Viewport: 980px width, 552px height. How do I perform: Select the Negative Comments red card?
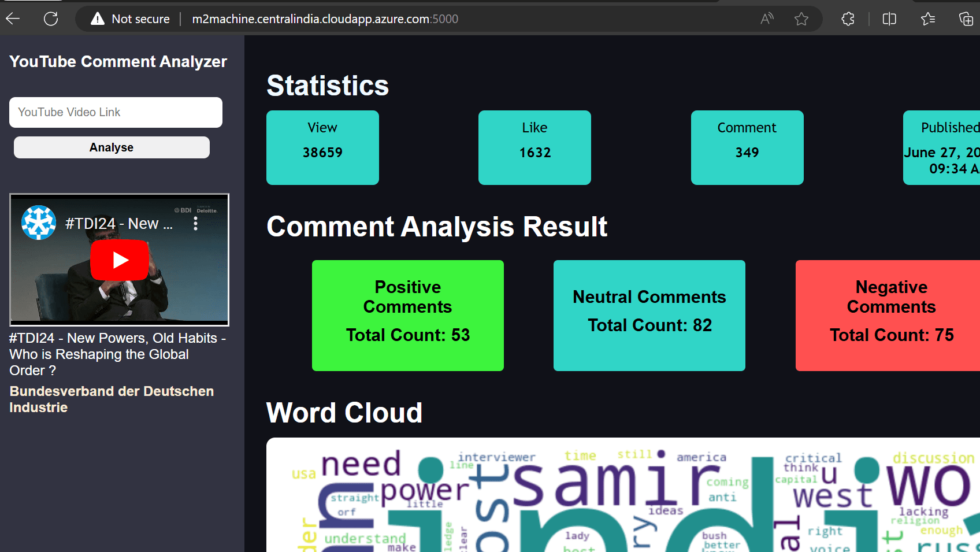tap(888, 316)
